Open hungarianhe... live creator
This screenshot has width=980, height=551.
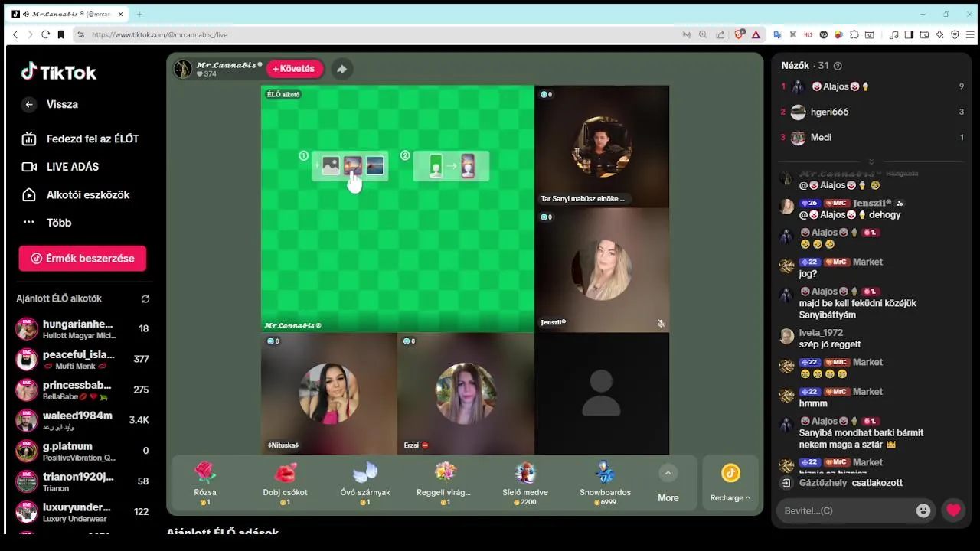coord(83,329)
